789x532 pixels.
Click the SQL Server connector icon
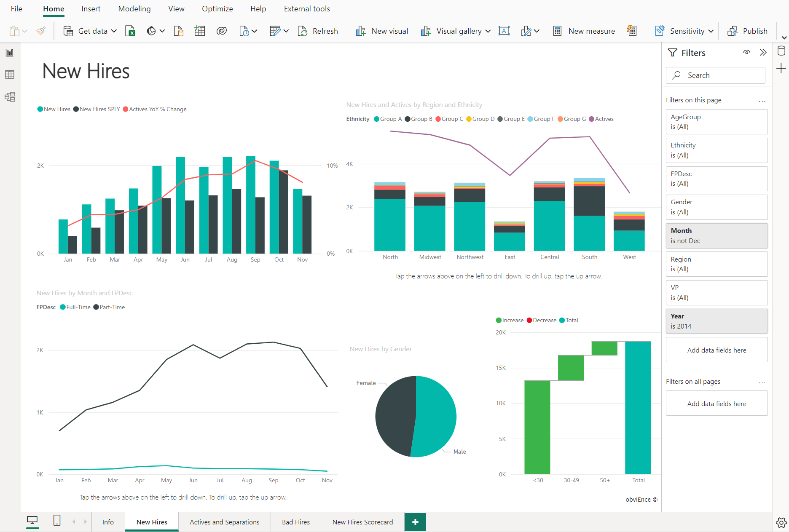(179, 31)
